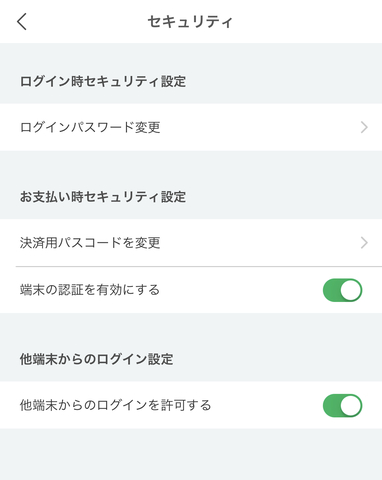Tap green track of 端末の認証 switch
This screenshot has width=382, height=480.
(331, 290)
